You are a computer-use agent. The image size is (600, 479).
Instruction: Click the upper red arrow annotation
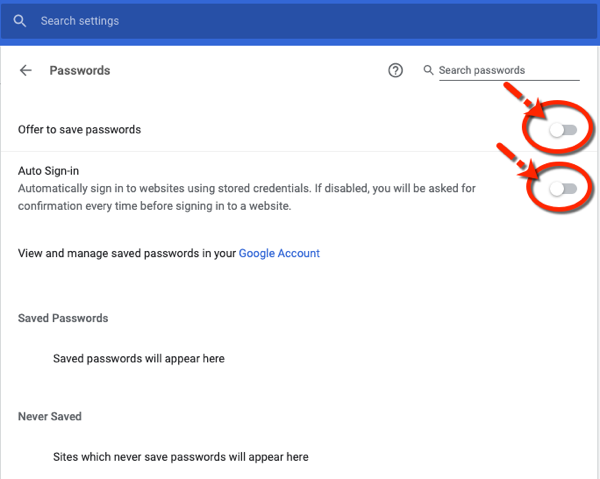pyautogui.click(x=520, y=99)
